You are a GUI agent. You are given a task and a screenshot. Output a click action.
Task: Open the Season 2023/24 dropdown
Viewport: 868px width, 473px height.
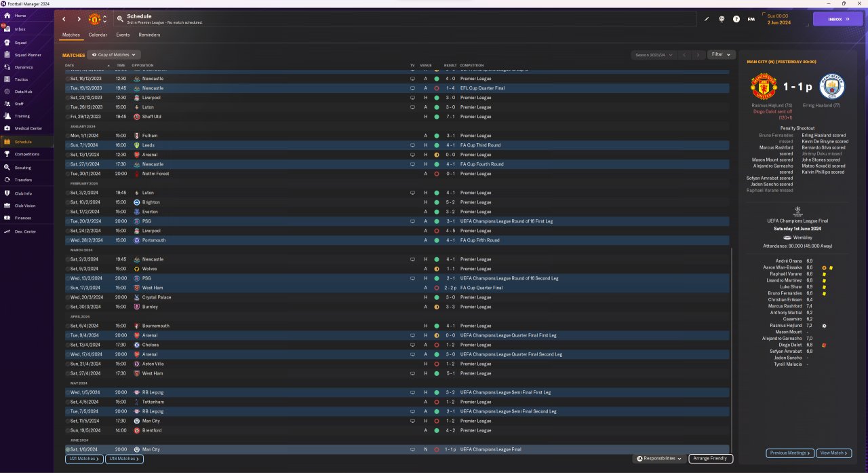click(x=653, y=54)
